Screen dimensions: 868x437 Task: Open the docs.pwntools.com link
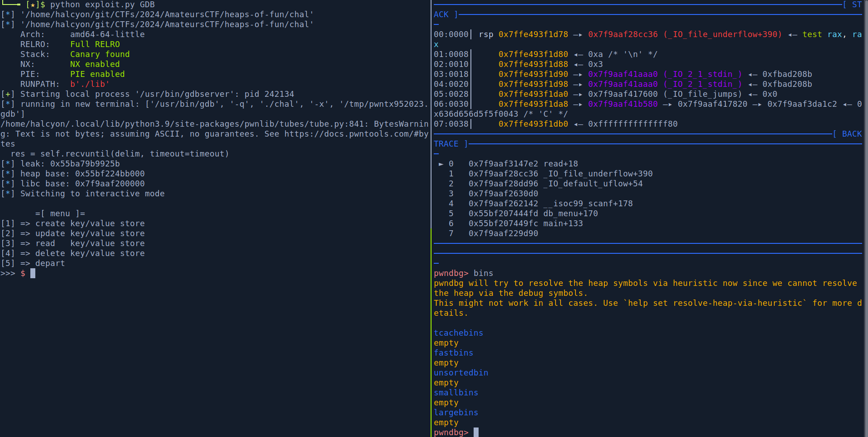click(x=356, y=134)
